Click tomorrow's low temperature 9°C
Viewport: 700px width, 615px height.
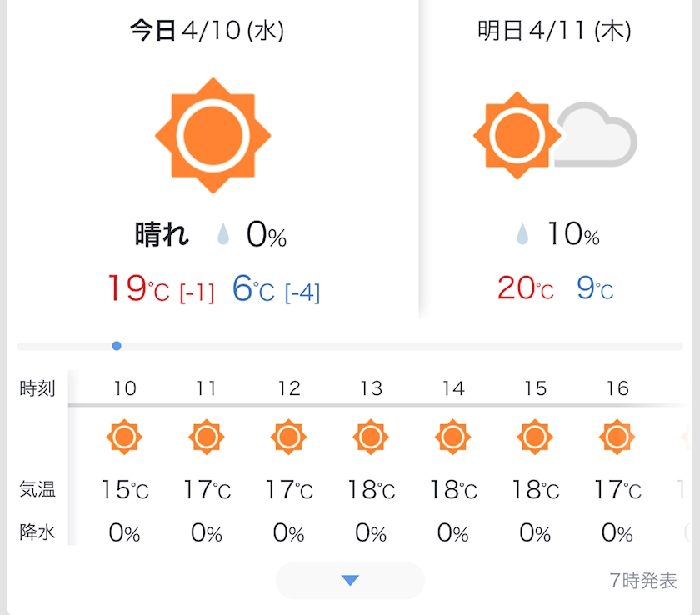coord(595,289)
